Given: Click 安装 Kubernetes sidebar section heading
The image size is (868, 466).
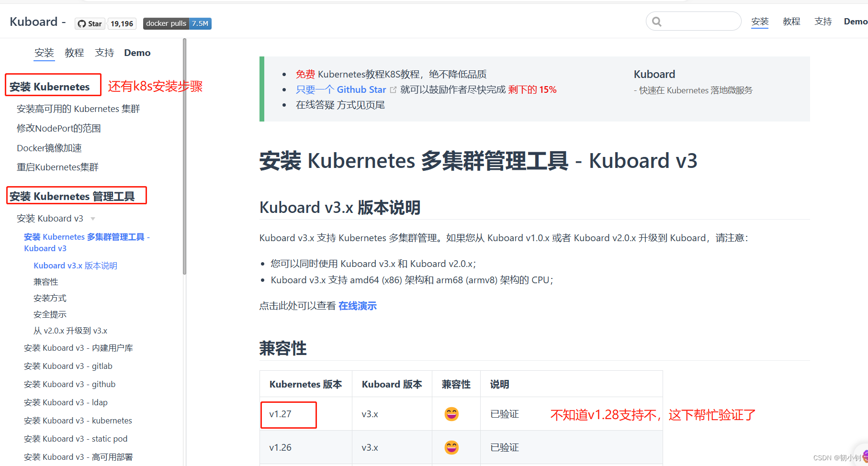Looking at the screenshot, I should pyautogui.click(x=50, y=87).
